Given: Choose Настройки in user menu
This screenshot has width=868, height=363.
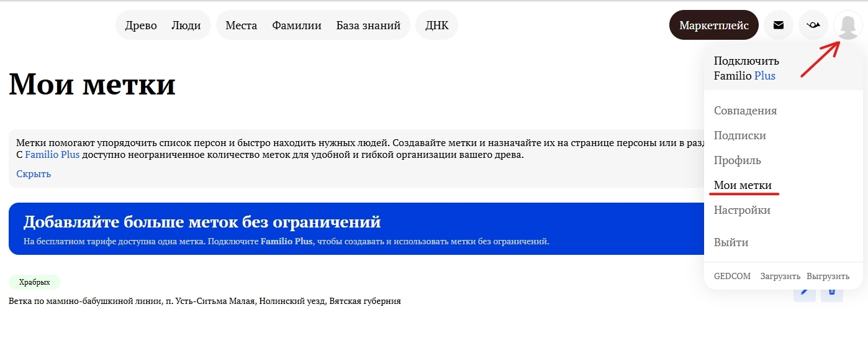Looking at the screenshot, I should point(742,210).
